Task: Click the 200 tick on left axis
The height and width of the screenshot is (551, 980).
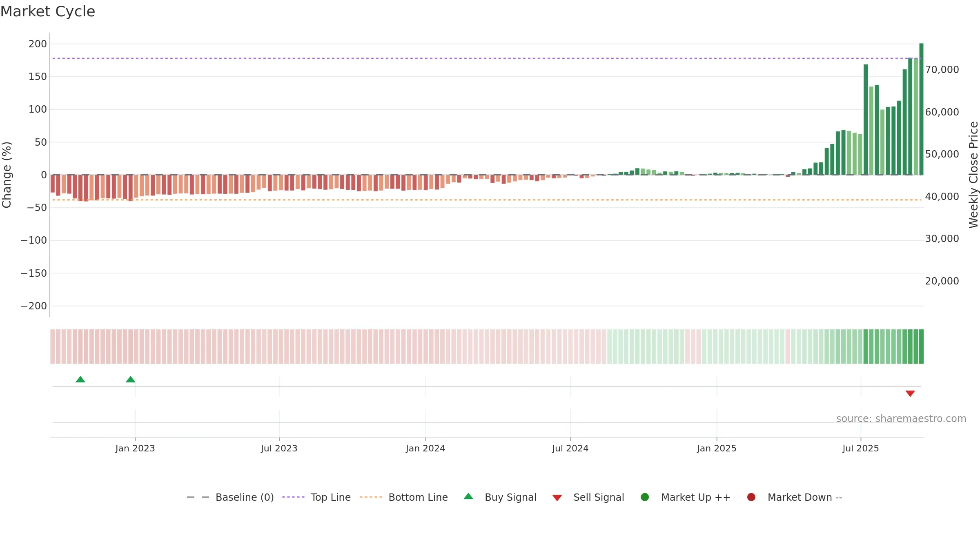Action: point(38,44)
